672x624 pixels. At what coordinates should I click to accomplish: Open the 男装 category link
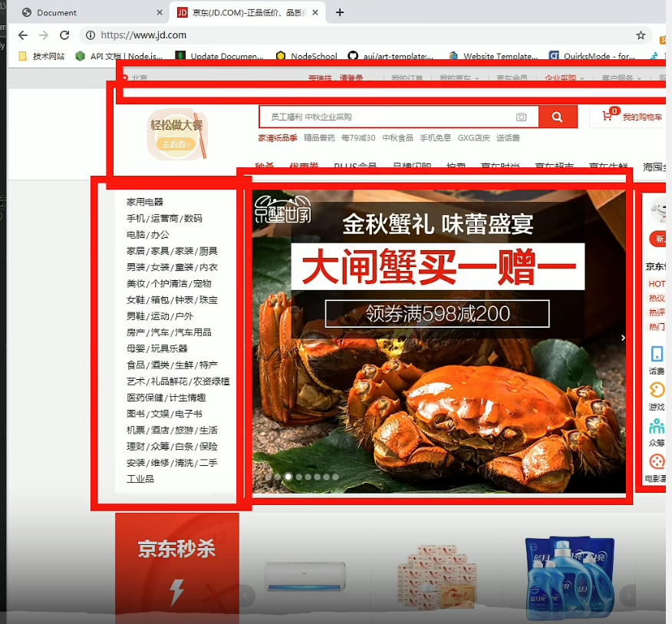point(136,267)
